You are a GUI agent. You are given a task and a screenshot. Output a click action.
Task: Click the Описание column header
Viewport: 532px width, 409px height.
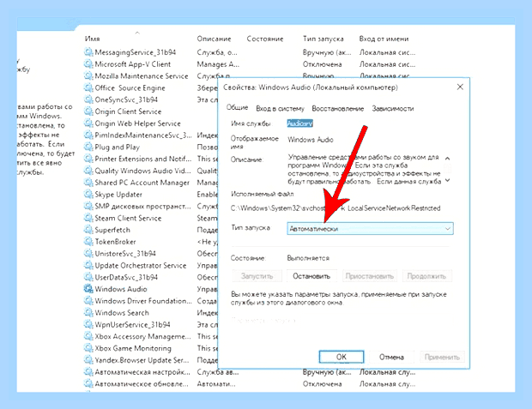coord(215,39)
